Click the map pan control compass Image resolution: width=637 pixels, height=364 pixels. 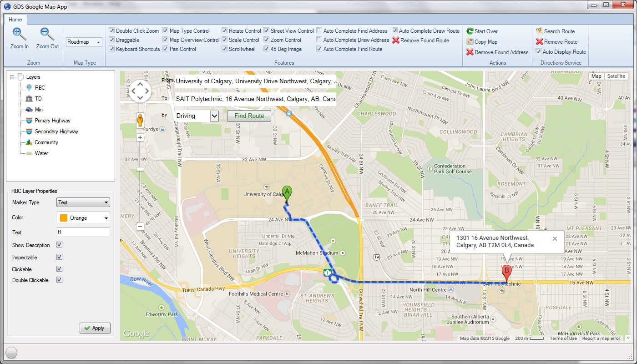pyautogui.click(x=140, y=91)
